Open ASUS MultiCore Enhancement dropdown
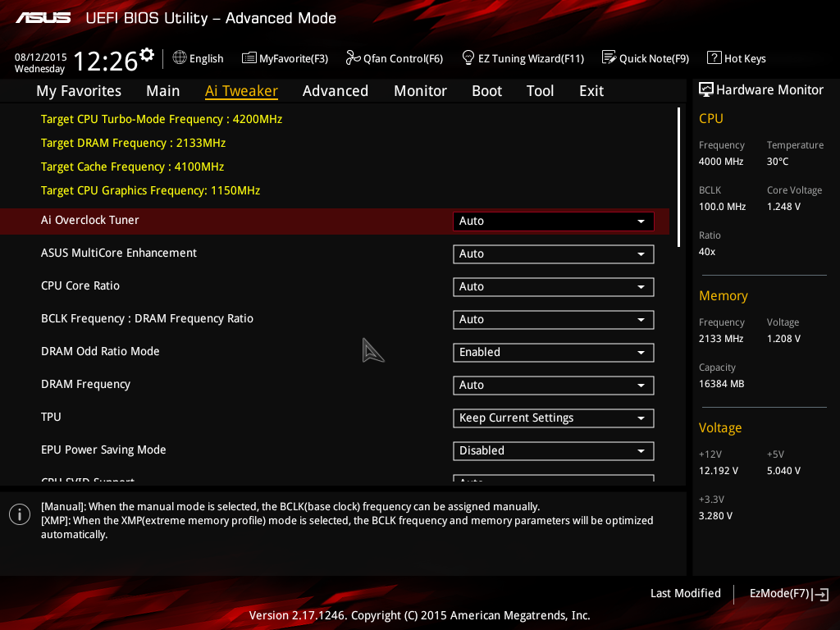Viewport: 840px width, 630px height. click(554, 254)
